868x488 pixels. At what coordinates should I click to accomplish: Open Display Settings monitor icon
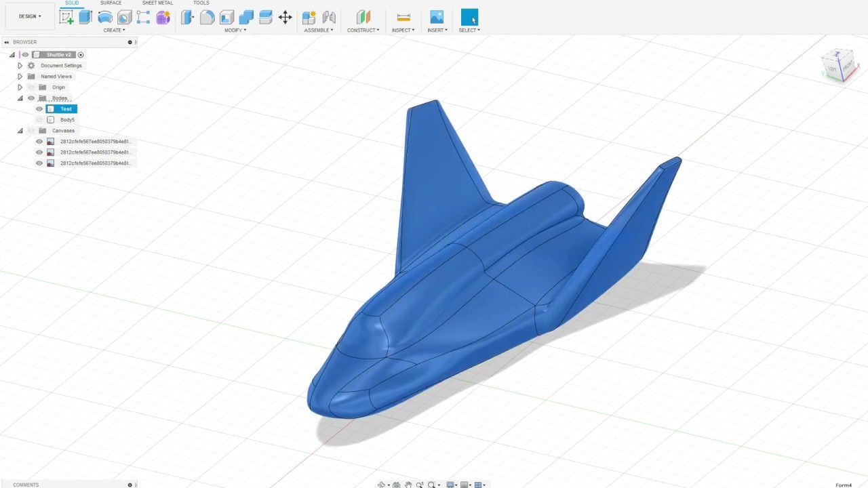450,485
